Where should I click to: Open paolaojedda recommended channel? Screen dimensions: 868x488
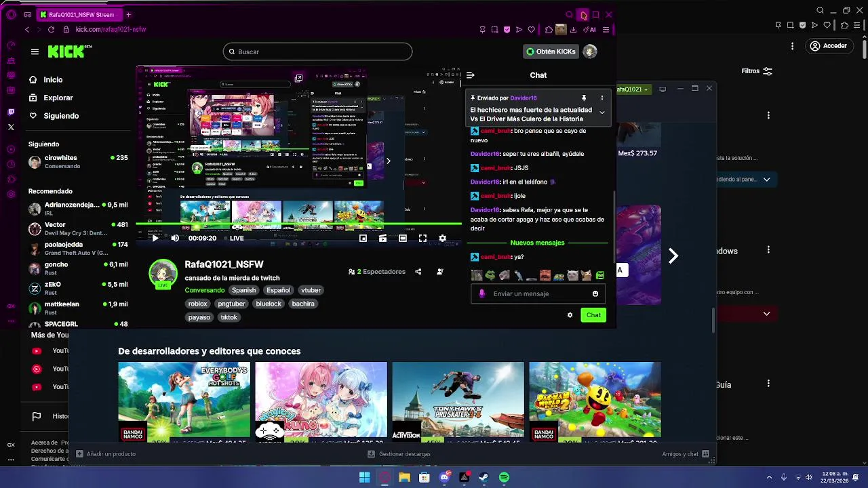pyautogui.click(x=78, y=248)
